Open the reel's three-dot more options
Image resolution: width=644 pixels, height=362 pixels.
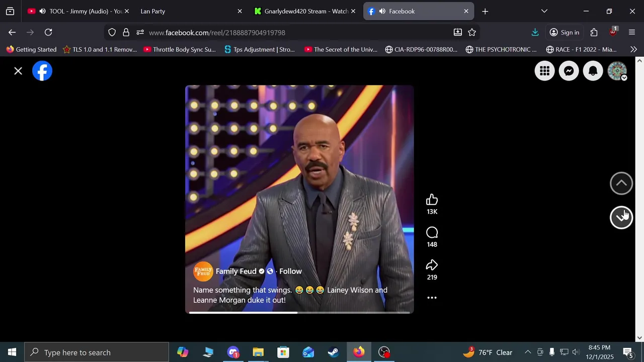(x=432, y=298)
